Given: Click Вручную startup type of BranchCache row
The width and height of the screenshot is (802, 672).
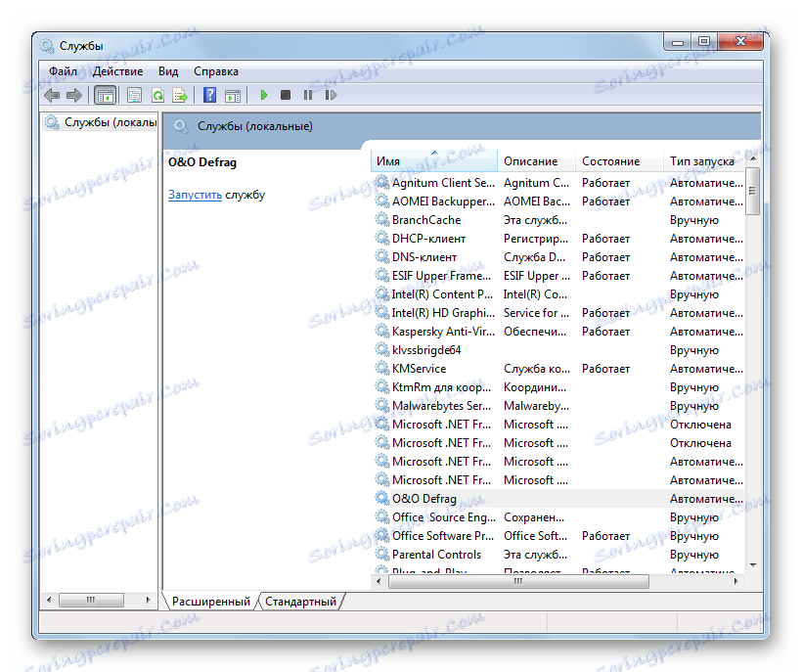Looking at the screenshot, I should pyautogui.click(x=694, y=220).
